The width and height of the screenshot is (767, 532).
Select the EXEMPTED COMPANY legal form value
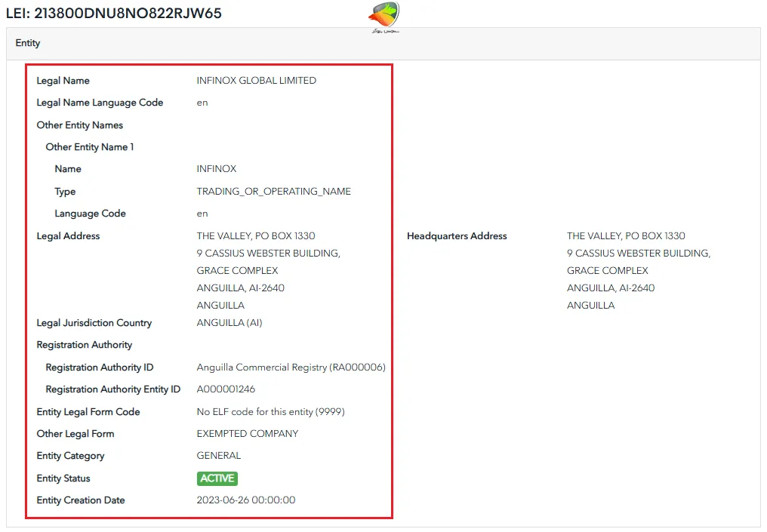(247, 434)
